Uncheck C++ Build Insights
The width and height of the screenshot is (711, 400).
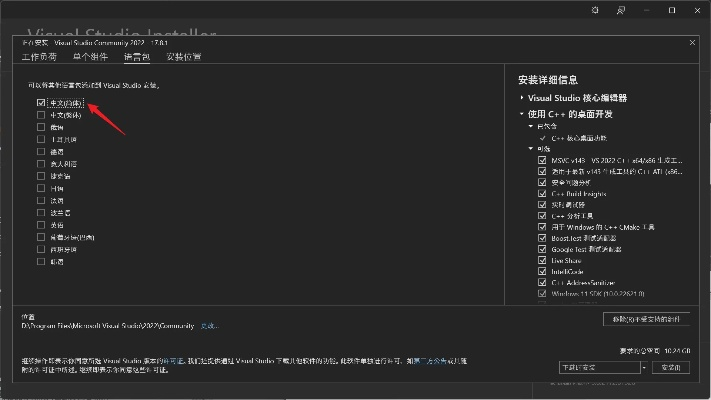coord(542,194)
